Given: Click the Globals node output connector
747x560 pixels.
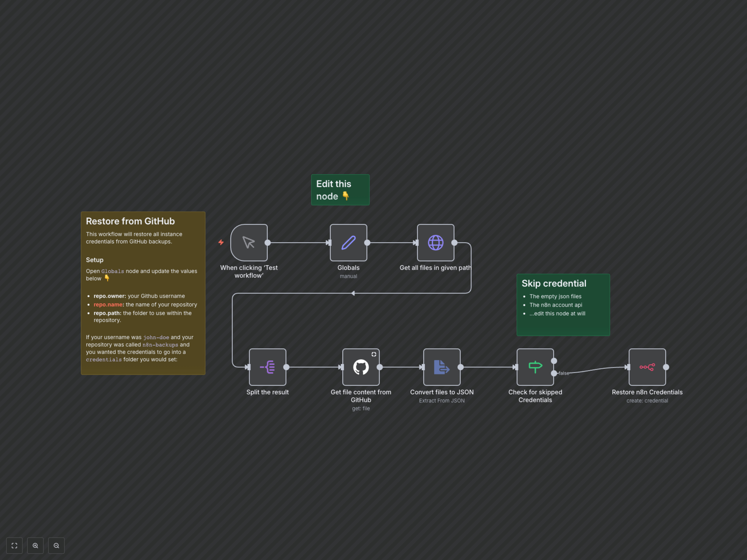Looking at the screenshot, I should tap(367, 243).
